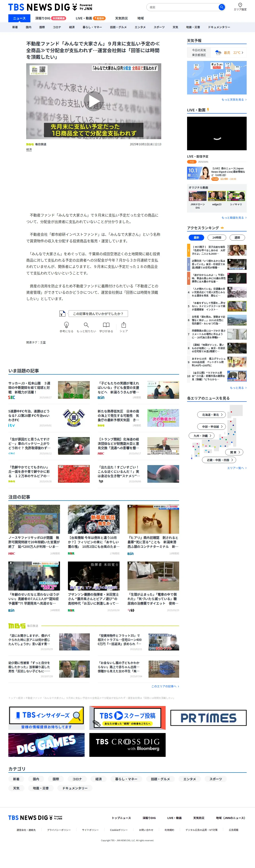Expand the 近畿・中国・四国 area button
The width and height of the screenshot is (255, 868).
[x=219, y=460]
